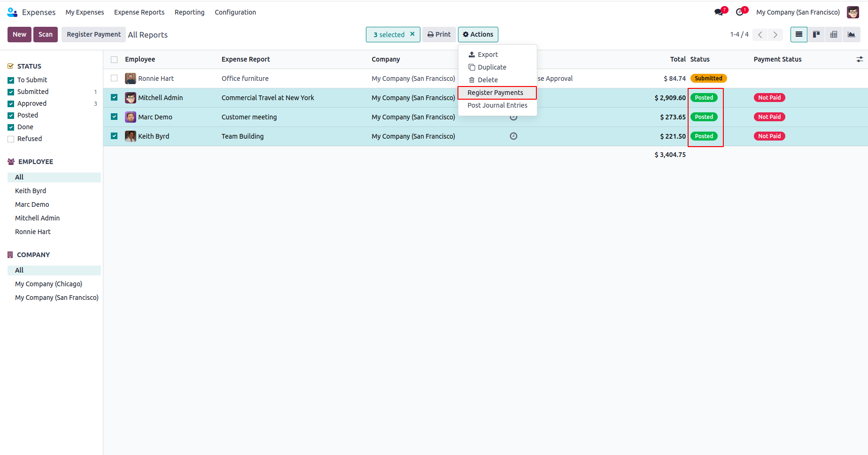Open the Team Building report
The image size is (868, 455).
pos(242,136)
